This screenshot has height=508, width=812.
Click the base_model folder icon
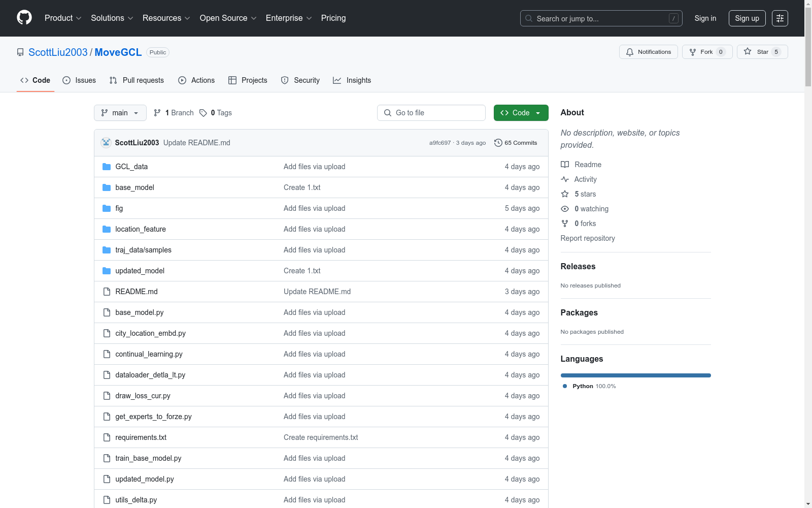click(107, 187)
